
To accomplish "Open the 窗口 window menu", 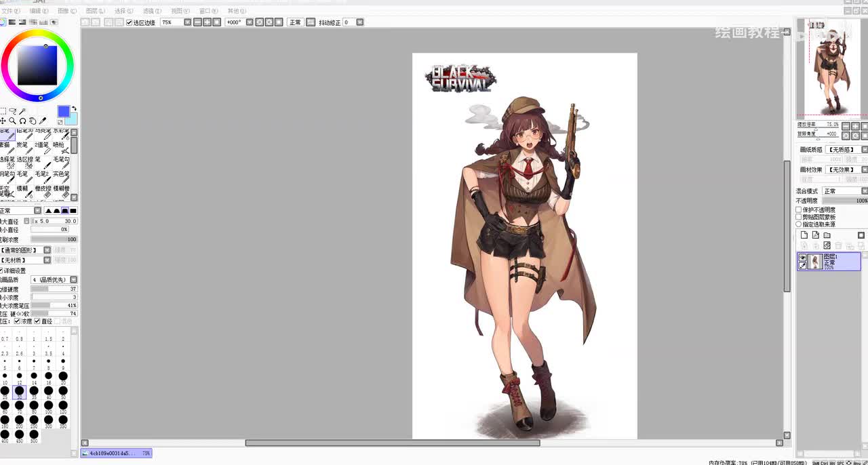I will 209,12.
